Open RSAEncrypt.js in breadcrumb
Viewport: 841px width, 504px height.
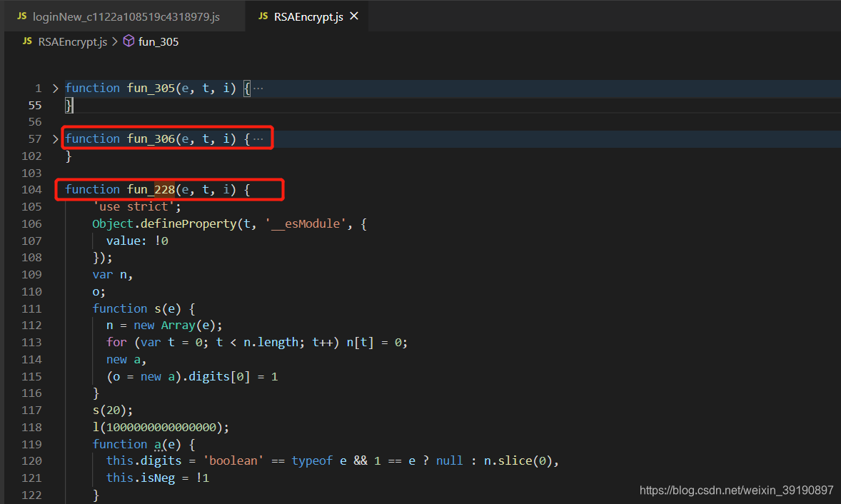[x=72, y=42]
